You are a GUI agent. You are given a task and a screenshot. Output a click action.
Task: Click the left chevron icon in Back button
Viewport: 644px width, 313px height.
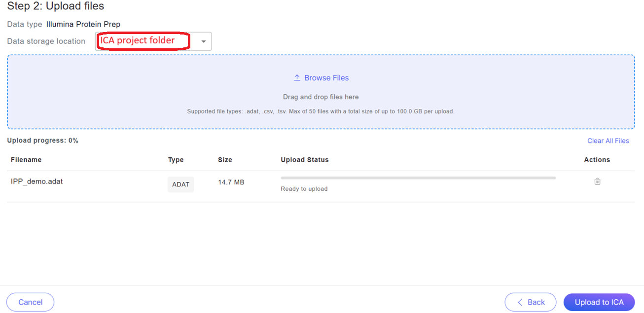point(520,302)
